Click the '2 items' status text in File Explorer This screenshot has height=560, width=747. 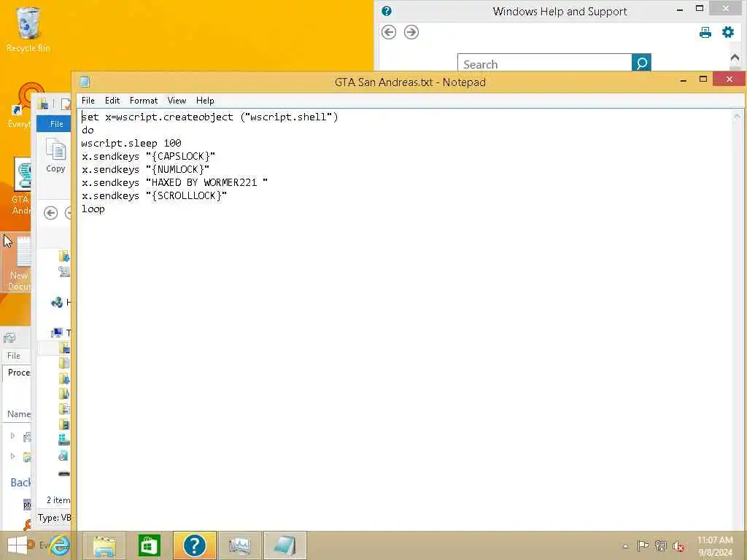tap(58, 500)
